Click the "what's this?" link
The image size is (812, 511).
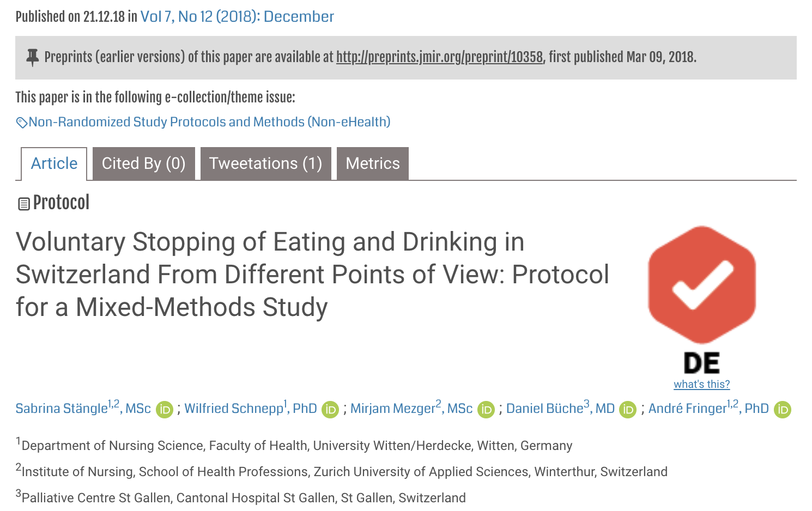[701, 384]
